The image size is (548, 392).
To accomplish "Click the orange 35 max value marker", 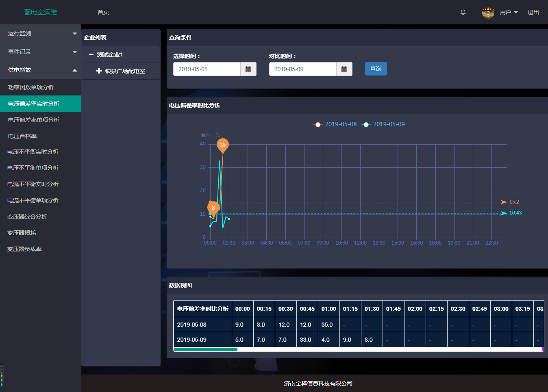I will tap(223, 145).
